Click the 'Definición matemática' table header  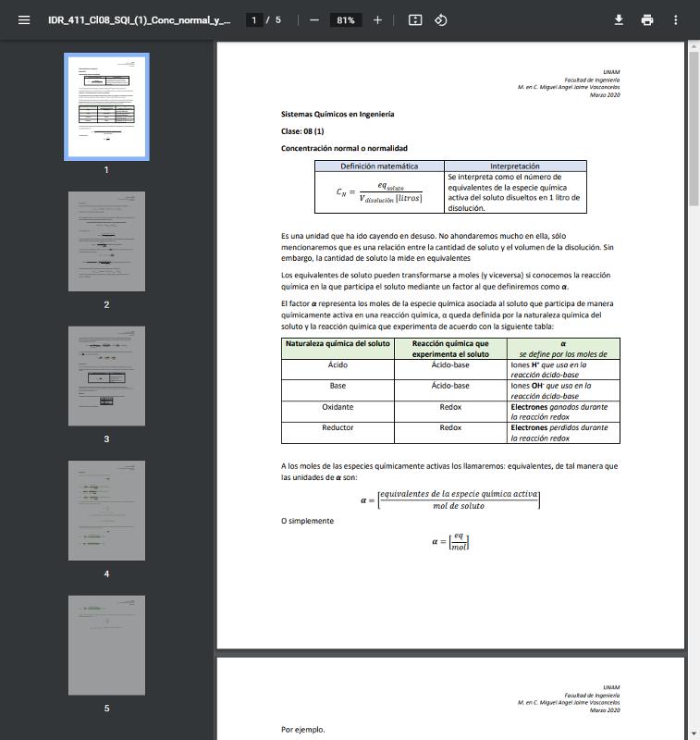tap(379, 166)
